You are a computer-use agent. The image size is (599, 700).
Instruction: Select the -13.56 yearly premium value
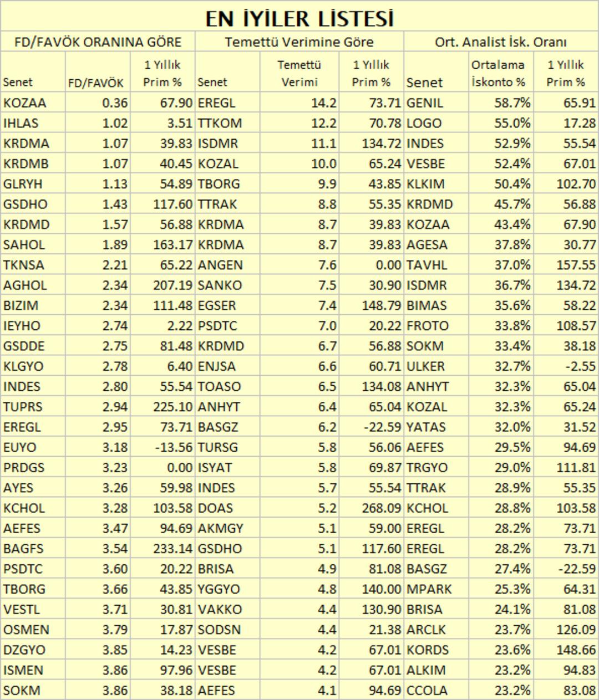coord(174,447)
